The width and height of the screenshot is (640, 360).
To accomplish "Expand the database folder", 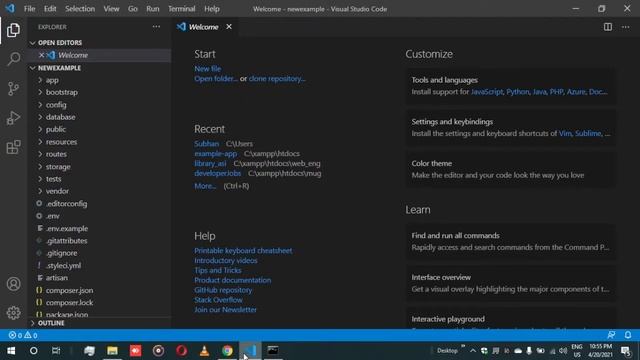I will (x=40, y=117).
